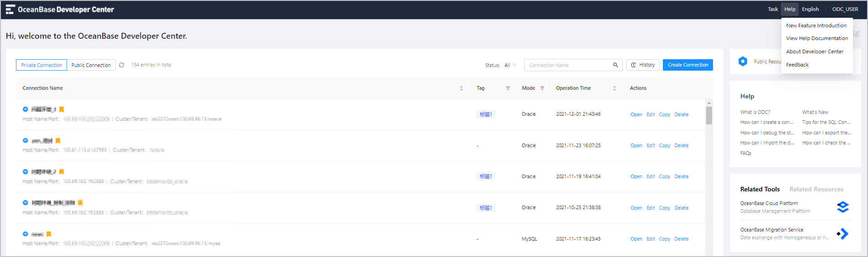The height and width of the screenshot is (257, 868).
Task: Click the orange bookmark flag on the 2021-11-23 connection row
Action: point(58,141)
